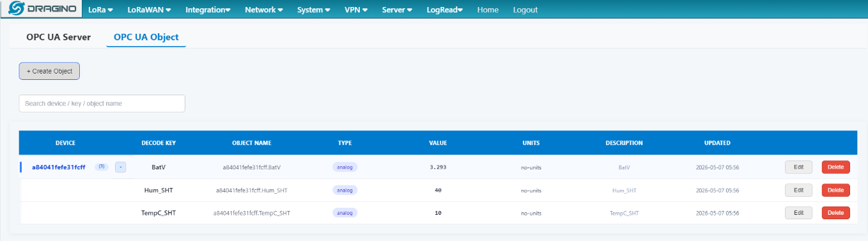
Task: Click the analog badge in TempC_SHT row
Action: click(x=345, y=213)
